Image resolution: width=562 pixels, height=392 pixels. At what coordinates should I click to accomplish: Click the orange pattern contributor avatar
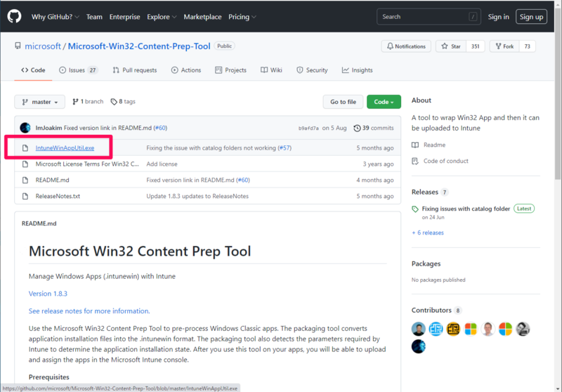(453, 329)
